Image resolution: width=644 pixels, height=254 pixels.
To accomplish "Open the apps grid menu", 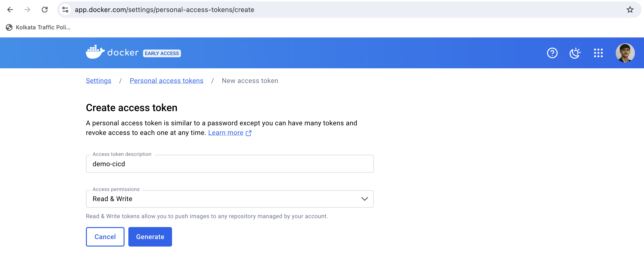I will [598, 53].
